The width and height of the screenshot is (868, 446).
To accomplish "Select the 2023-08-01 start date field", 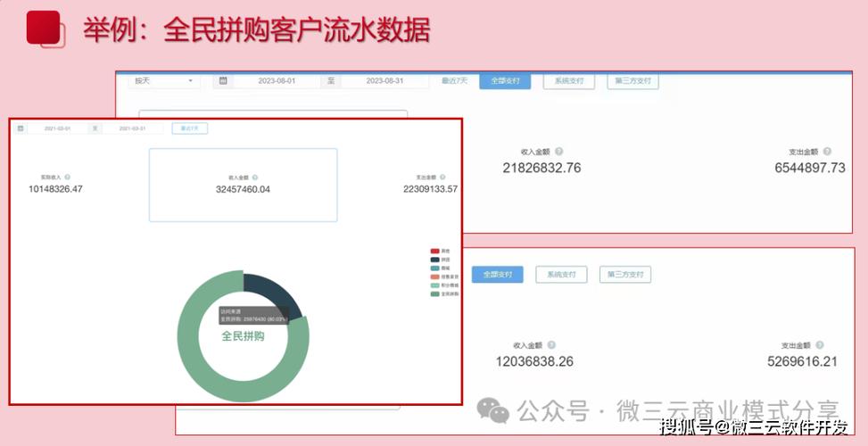I will pos(277,81).
